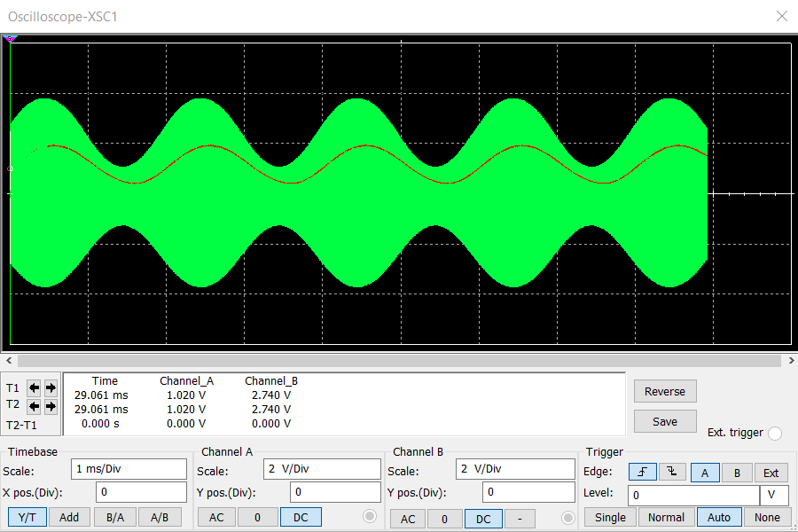
Task: Click Channel B Y pos.(Div) field
Action: click(x=528, y=492)
